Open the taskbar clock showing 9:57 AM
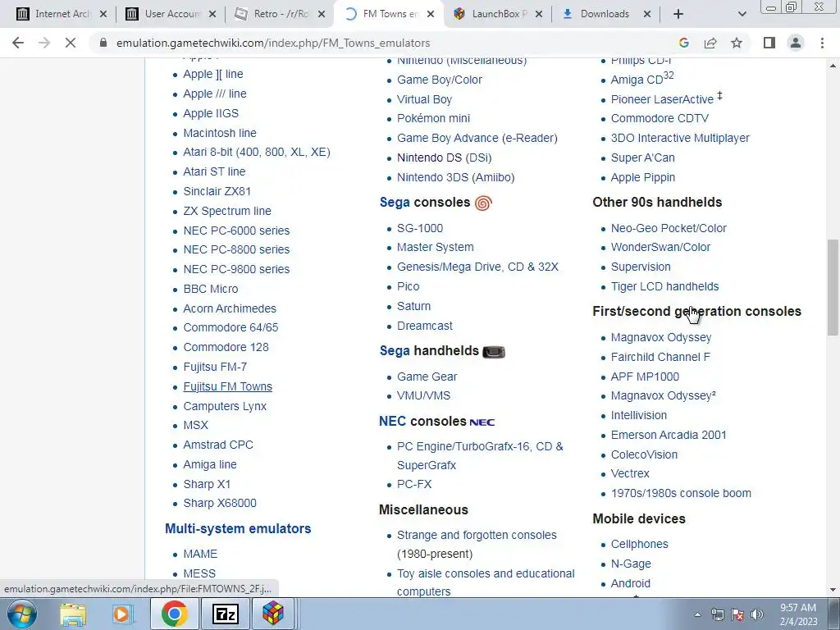The width and height of the screenshot is (840, 630). (798, 614)
